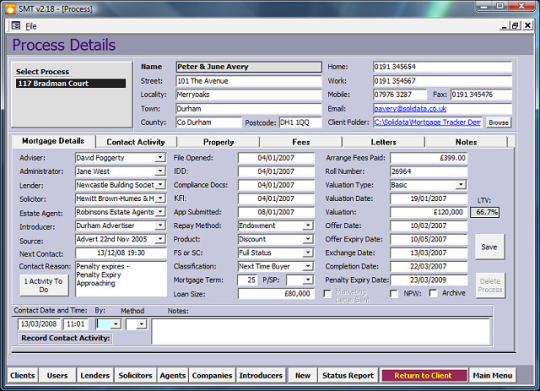This screenshot has width=540, height=391.
Task: Click the Street field 101 The Avenue
Action: click(x=249, y=81)
